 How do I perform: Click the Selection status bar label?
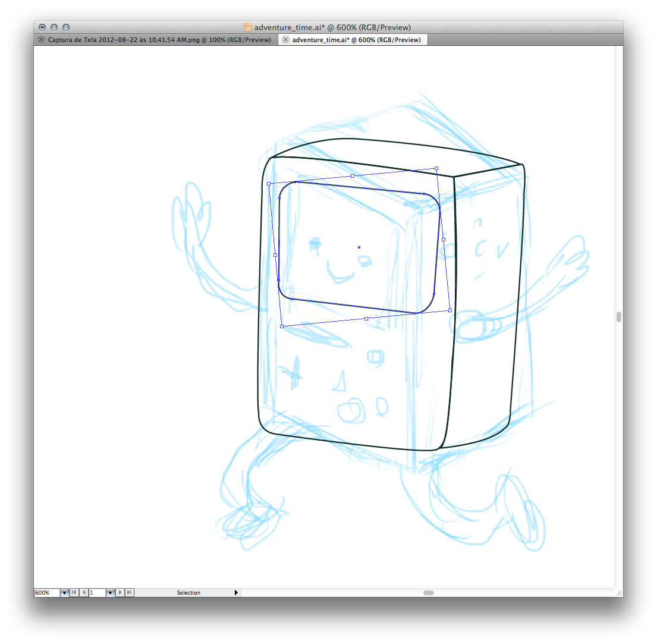click(x=188, y=593)
